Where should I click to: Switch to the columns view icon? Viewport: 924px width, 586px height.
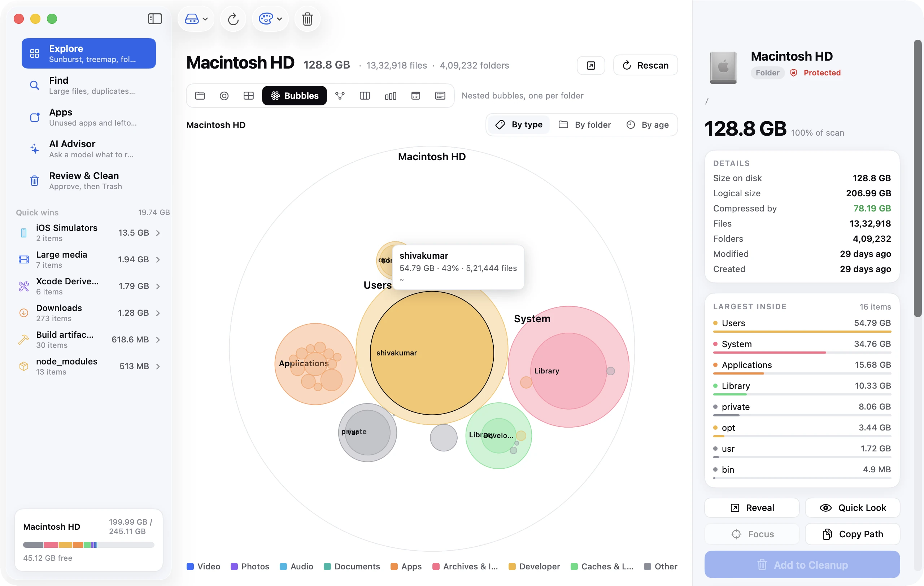(365, 96)
